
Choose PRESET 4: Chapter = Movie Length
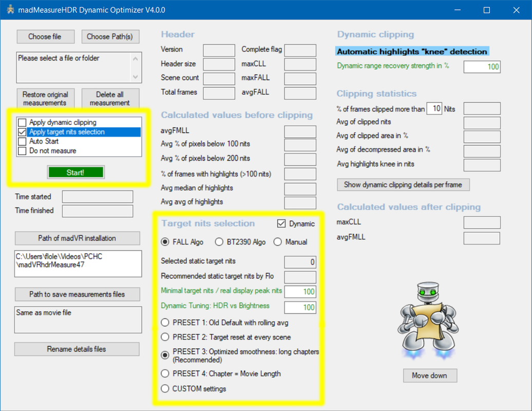[x=165, y=373]
